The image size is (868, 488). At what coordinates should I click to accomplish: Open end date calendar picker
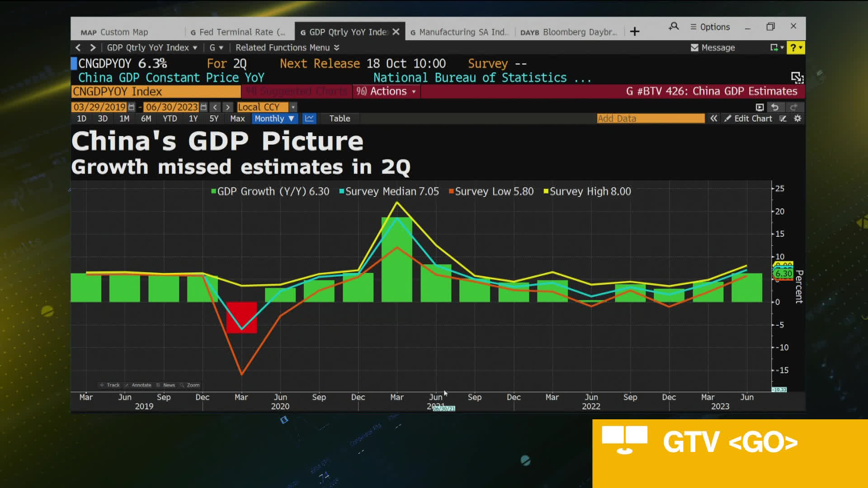coord(203,107)
